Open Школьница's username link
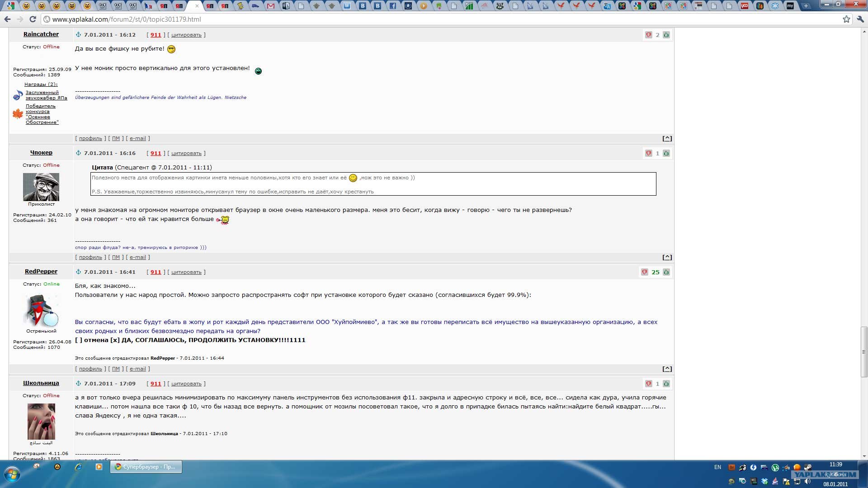Image resolution: width=868 pixels, height=488 pixels. coord(41,383)
